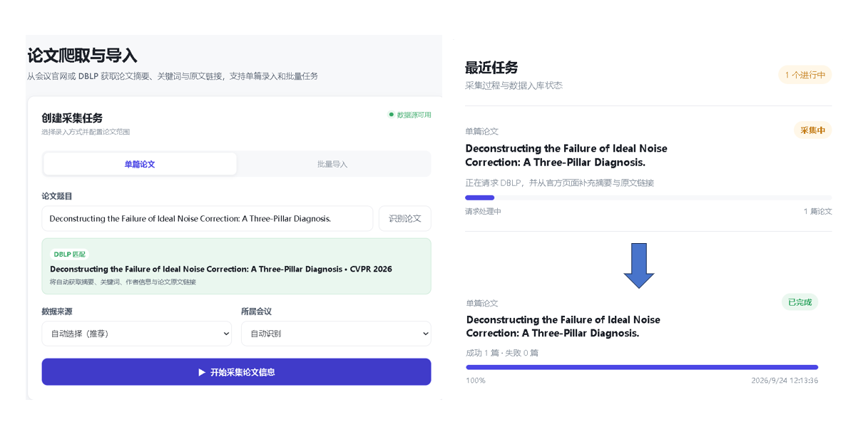
Task: Click the 100% progress bar of completed task
Action: tap(642, 367)
